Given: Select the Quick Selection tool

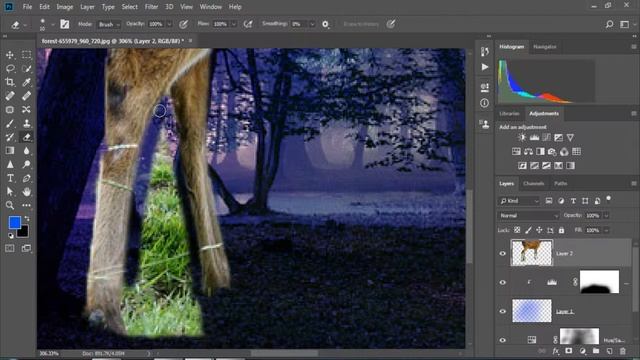Looking at the screenshot, I should [26, 69].
